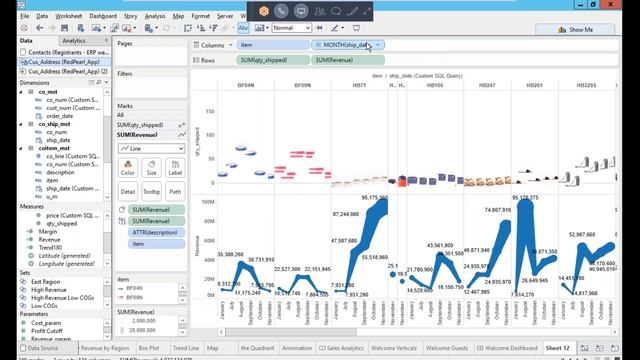The height and width of the screenshot is (360, 640).
Task: Click the Path mark card button
Action: tap(175, 191)
